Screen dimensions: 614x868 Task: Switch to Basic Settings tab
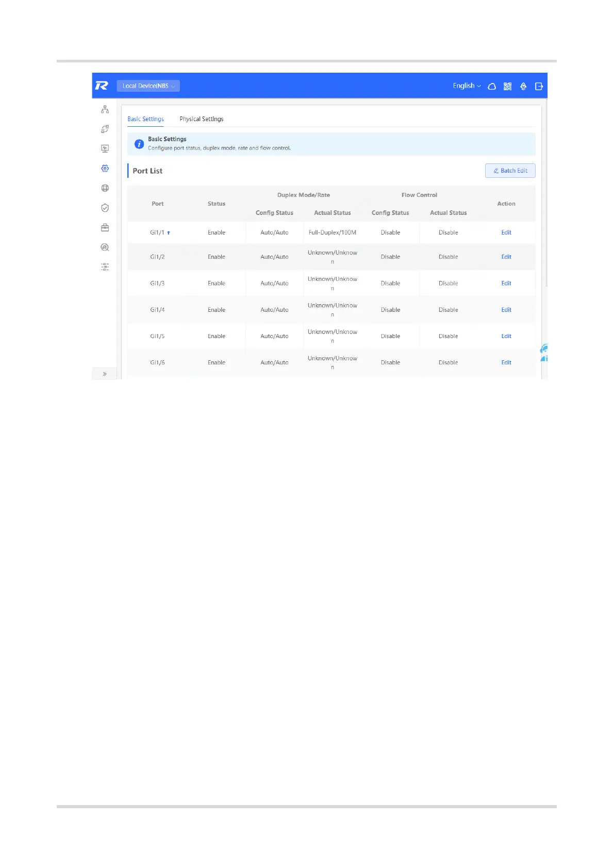click(146, 119)
